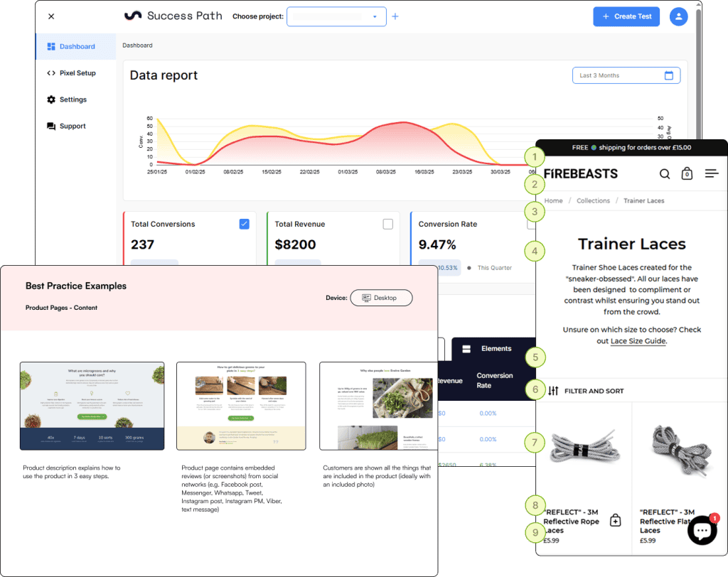
Task: Click the embedded reviews caption text
Action: point(232,488)
